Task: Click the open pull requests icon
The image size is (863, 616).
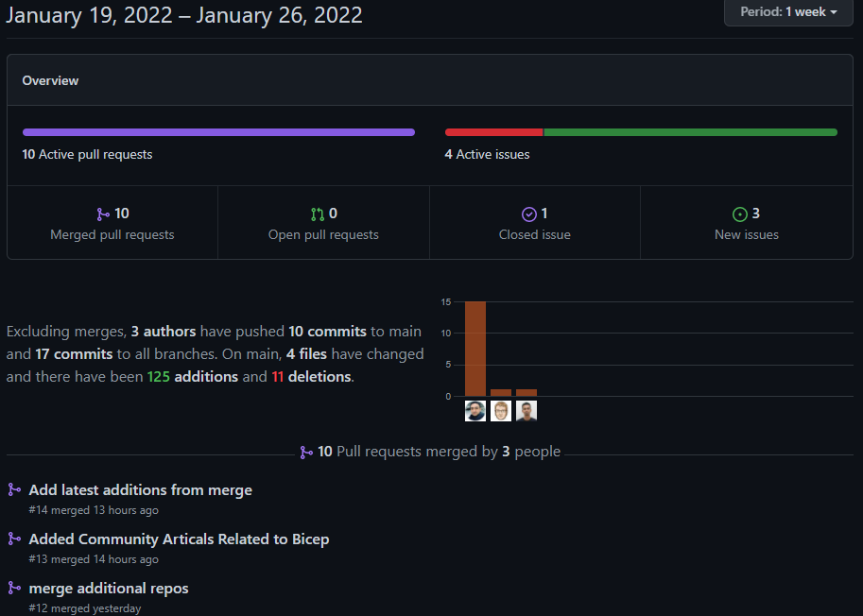Action: pyautogui.click(x=318, y=214)
